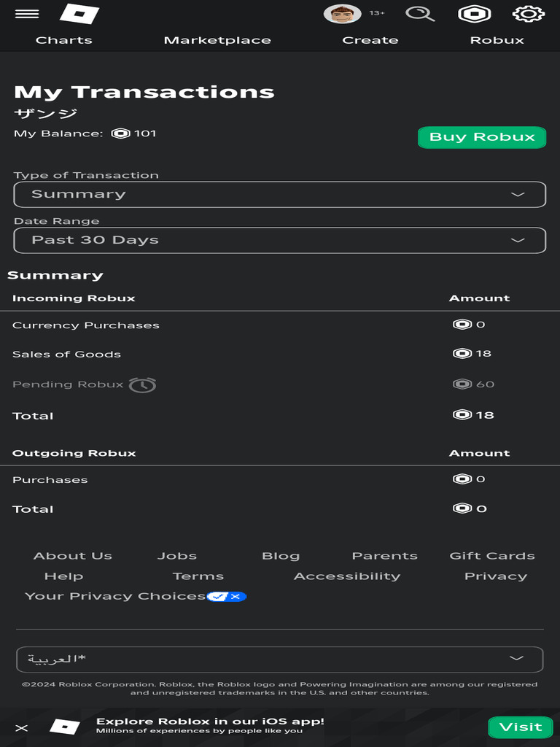Open the settings gear icon
The image size is (560, 747).
[529, 14]
